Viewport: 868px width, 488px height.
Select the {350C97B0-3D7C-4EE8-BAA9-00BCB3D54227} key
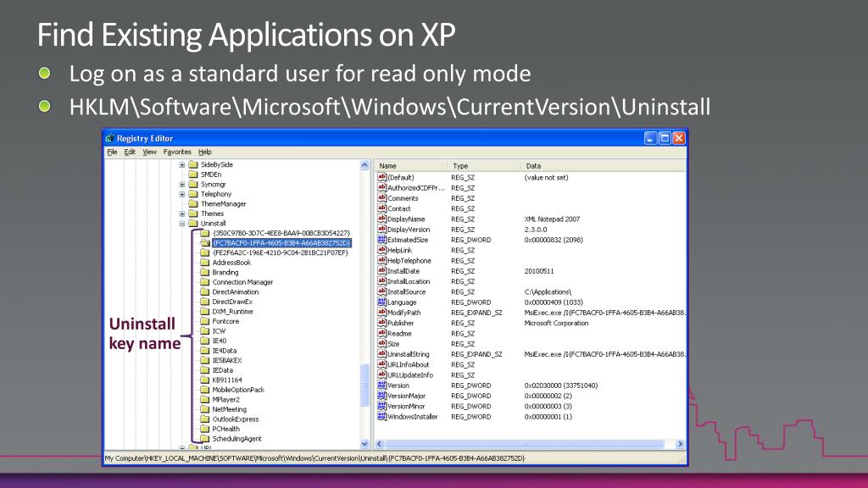pyautogui.click(x=281, y=234)
